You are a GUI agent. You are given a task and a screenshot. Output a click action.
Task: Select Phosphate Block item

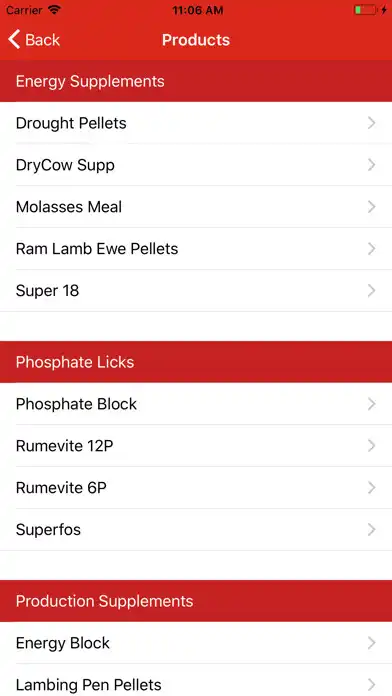point(196,404)
